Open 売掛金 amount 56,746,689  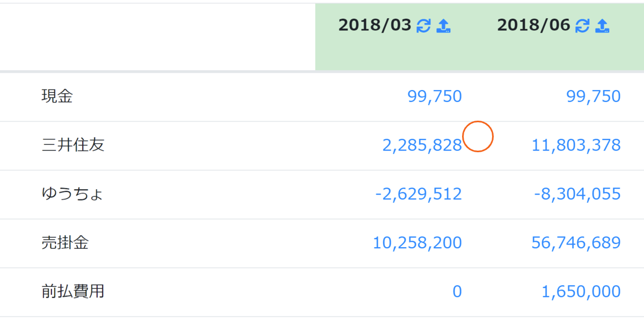coord(576,243)
